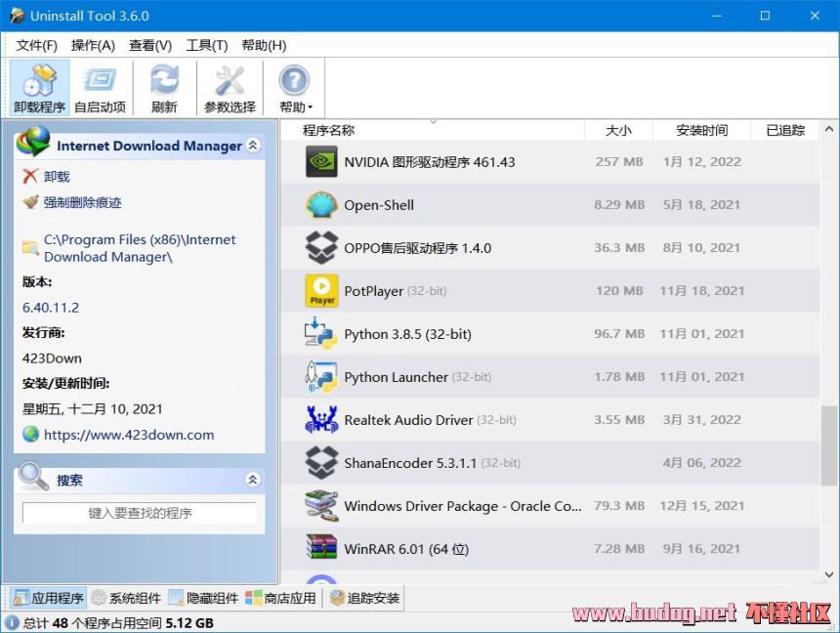840x633 pixels.
Task: Select the NVIDIA 图形驱动程序 461.43 name
Action: coord(430,162)
